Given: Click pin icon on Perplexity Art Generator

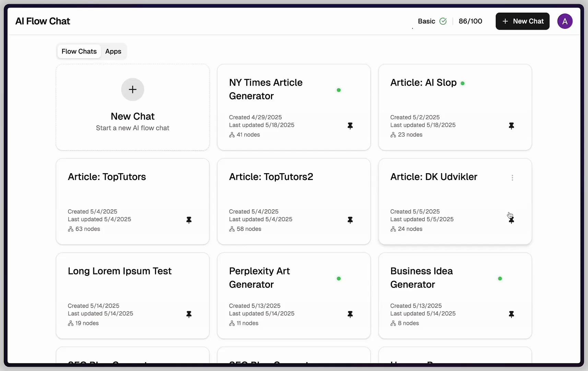Looking at the screenshot, I should coord(350,314).
